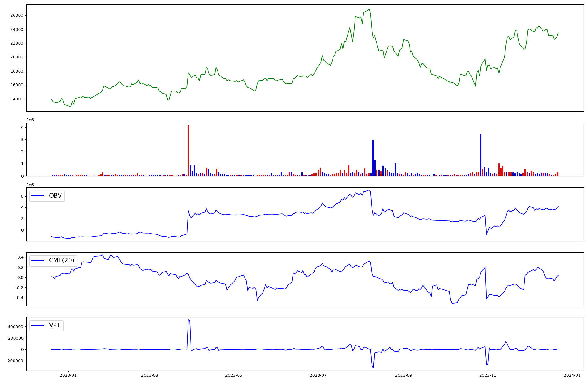Click the 26000 tick on price axis
Image resolution: width=588 pixels, height=382 pixels.
tap(17, 15)
